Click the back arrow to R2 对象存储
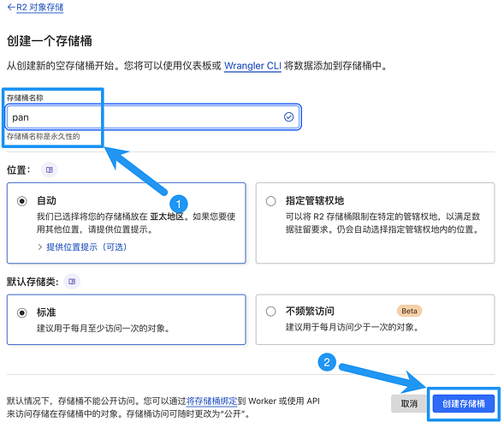 coord(11,7)
